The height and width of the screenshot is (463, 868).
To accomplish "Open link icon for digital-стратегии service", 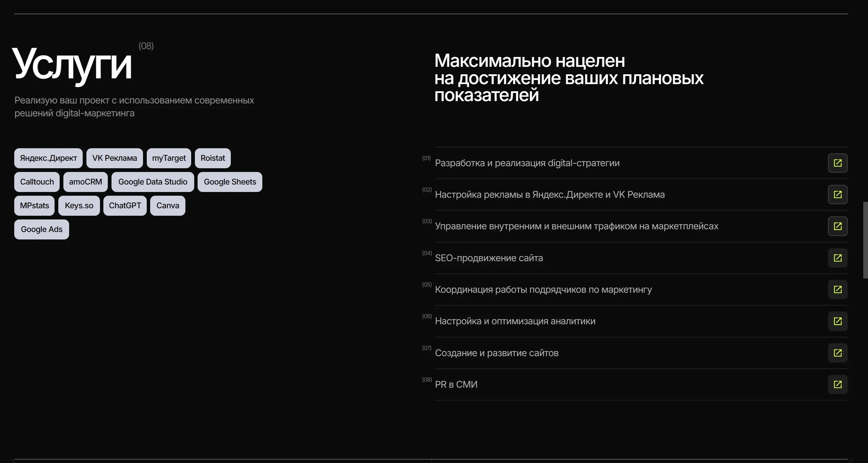I will pos(837,163).
